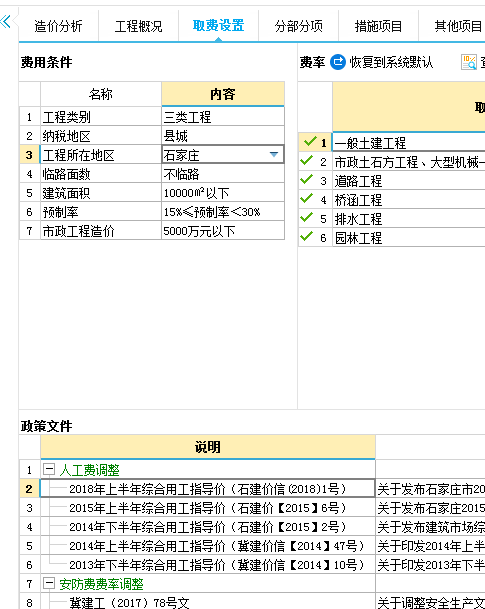Select the 桥涵工程 fee row text

[358, 200]
